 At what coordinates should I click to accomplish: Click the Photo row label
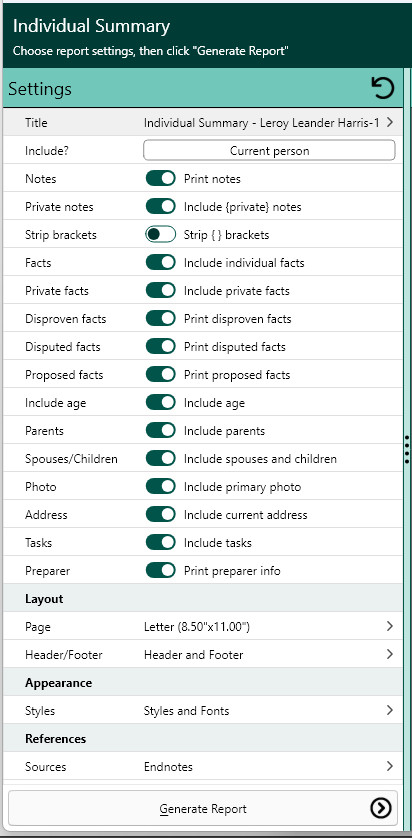click(x=41, y=487)
